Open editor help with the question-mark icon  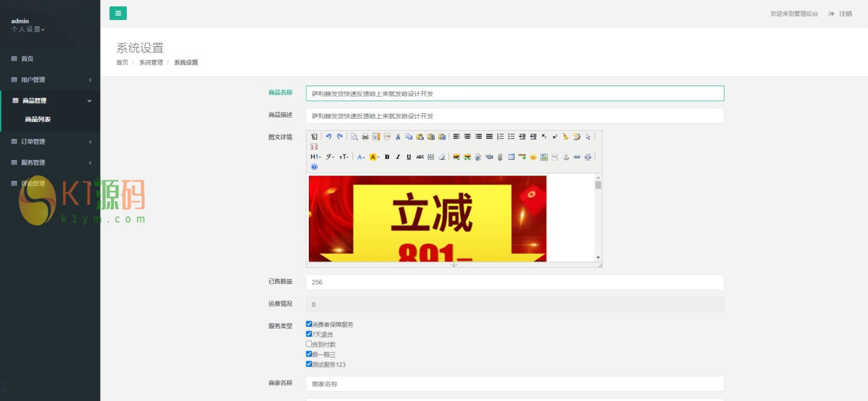coord(314,167)
